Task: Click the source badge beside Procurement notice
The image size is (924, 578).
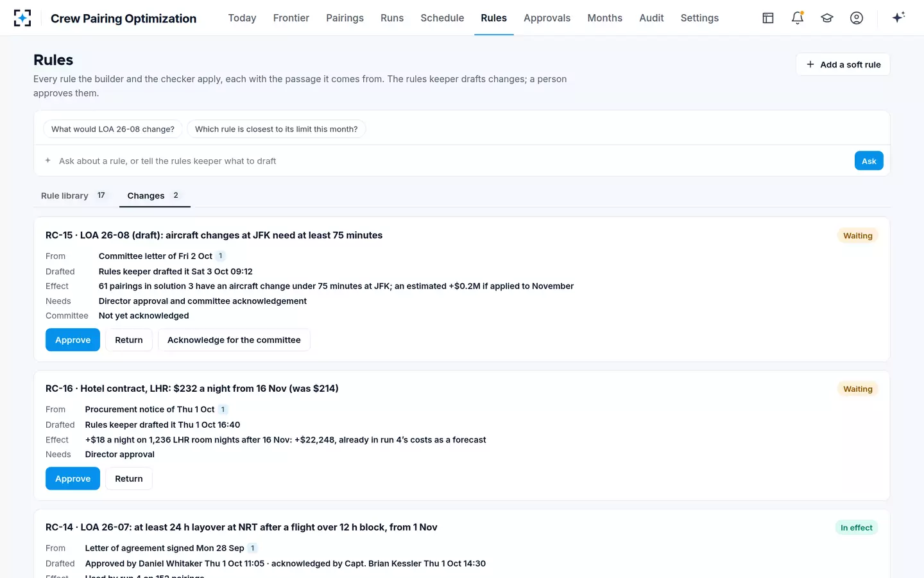Action: [223, 410]
